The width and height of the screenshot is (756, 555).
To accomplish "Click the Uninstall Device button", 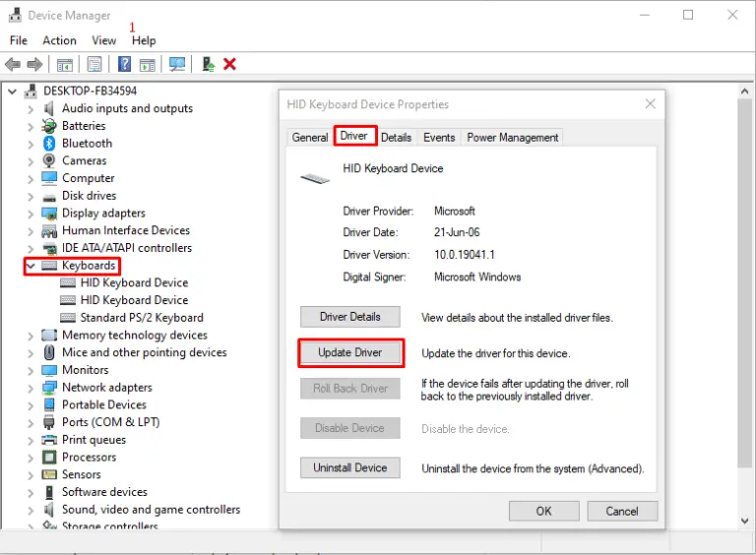I will coord(350,467).
